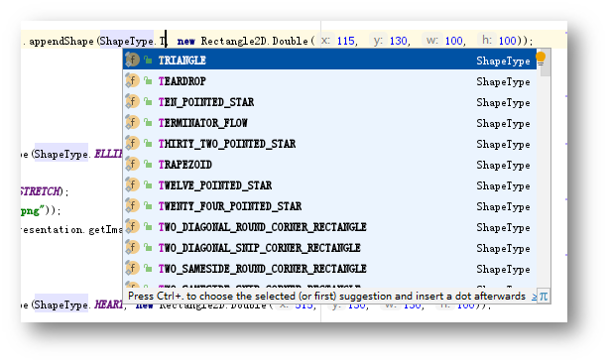Select TWELVE_POINTED_STAR suggestion

(329, 185)
